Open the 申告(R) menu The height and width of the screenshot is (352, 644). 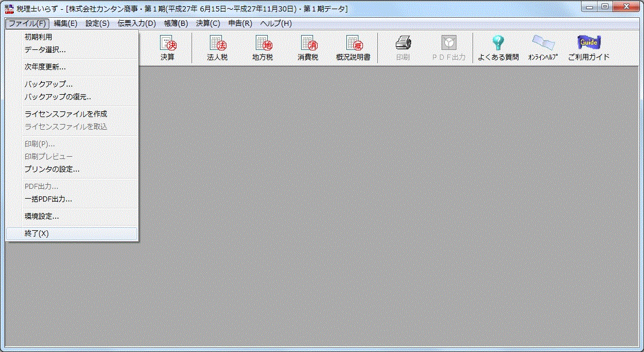240,24
